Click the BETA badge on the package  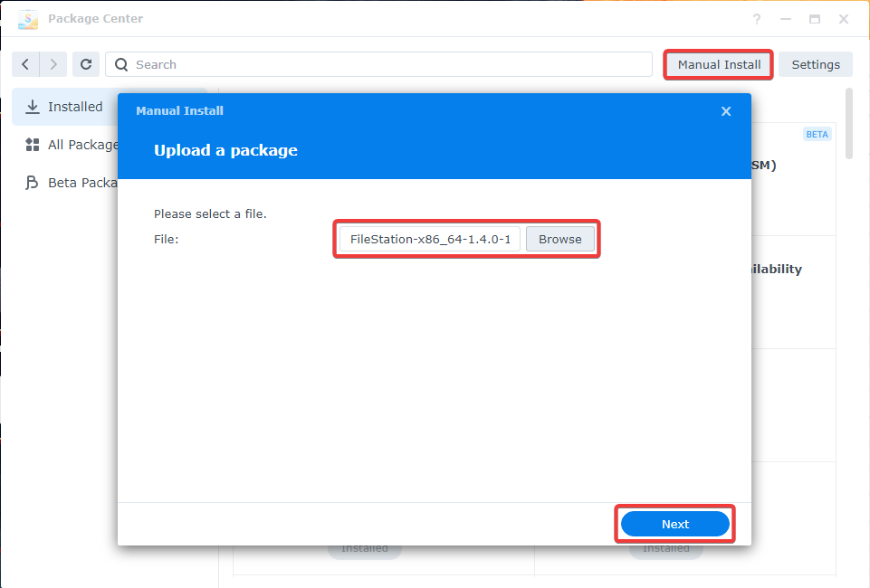[817, 134]
